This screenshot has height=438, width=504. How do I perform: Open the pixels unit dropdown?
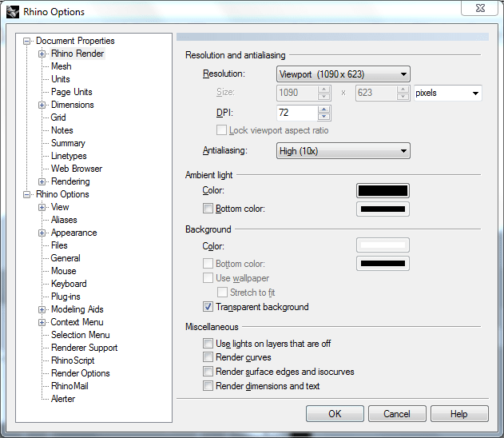(x=447, y=94)
